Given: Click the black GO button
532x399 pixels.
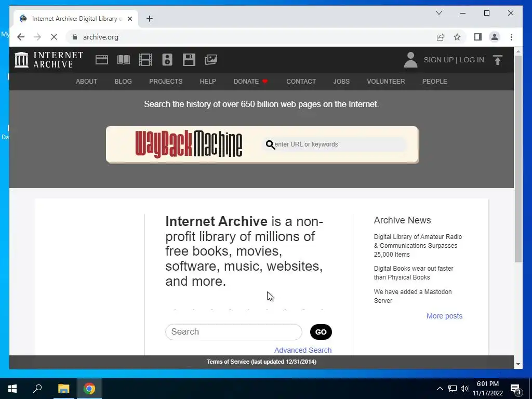Looking at the screenshot, I should (321, 332).
